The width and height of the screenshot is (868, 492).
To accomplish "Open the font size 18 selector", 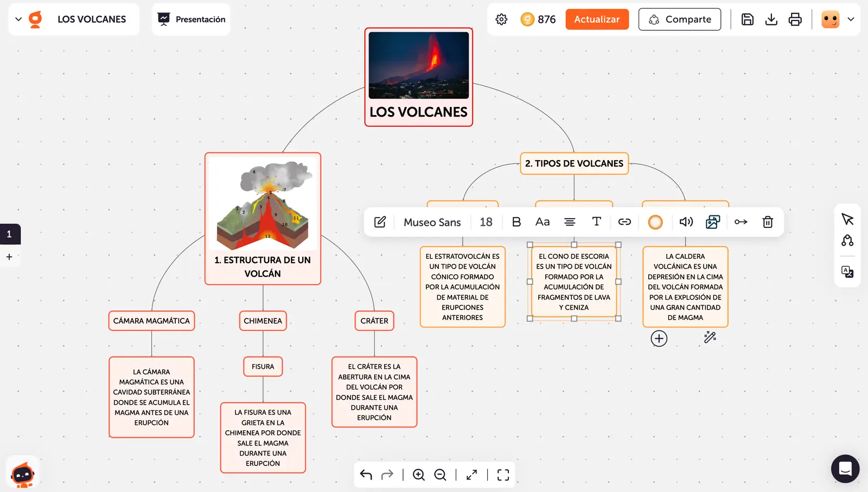I will (486, 222).
